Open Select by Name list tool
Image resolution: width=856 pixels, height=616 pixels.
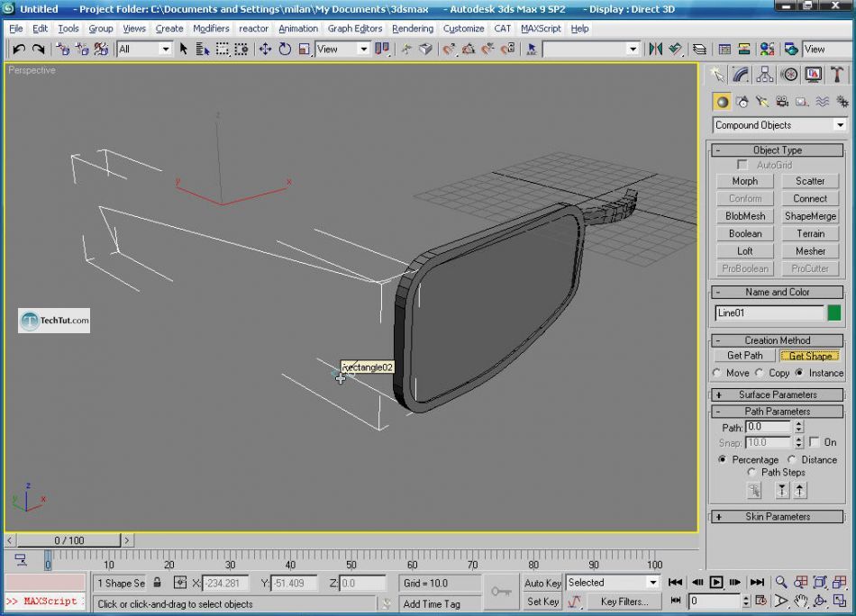pyautogui.click(x=203, y=50)
